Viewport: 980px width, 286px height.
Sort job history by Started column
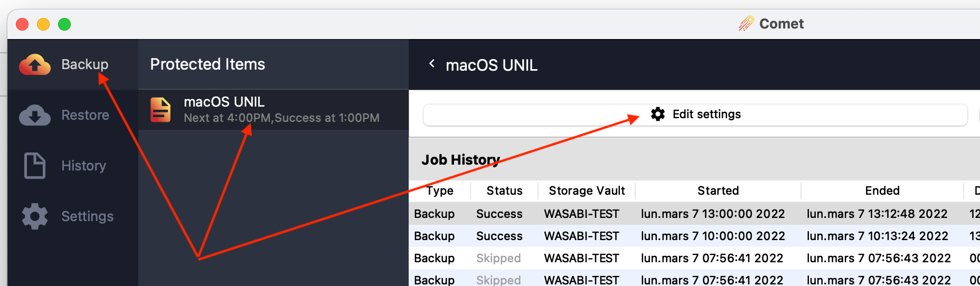click(x=718, y=191)
